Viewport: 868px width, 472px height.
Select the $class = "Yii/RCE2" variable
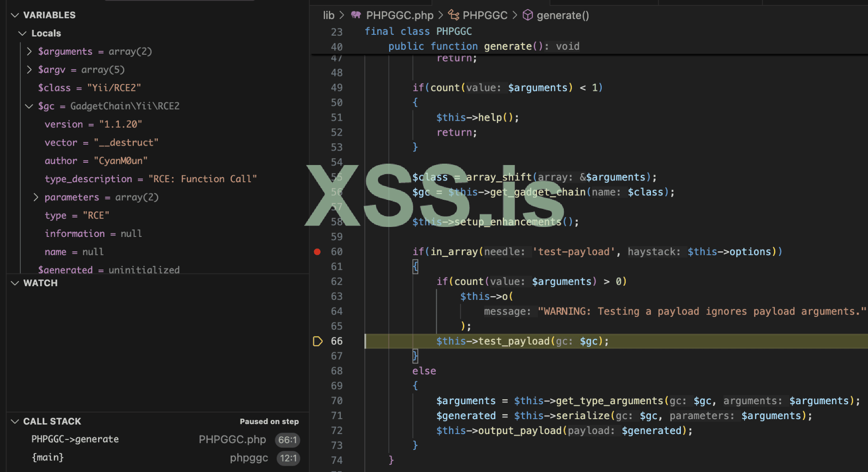[90, 88]
